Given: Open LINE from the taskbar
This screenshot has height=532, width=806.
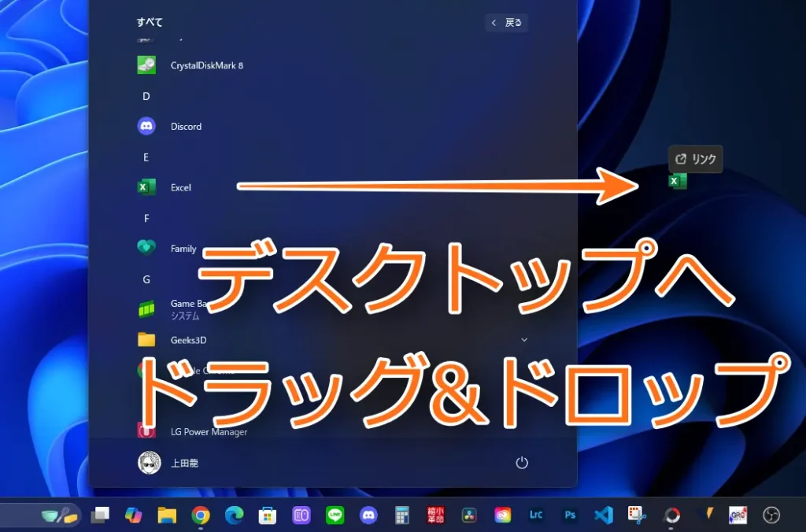Looking at the screenshot, I should (335, 515).
